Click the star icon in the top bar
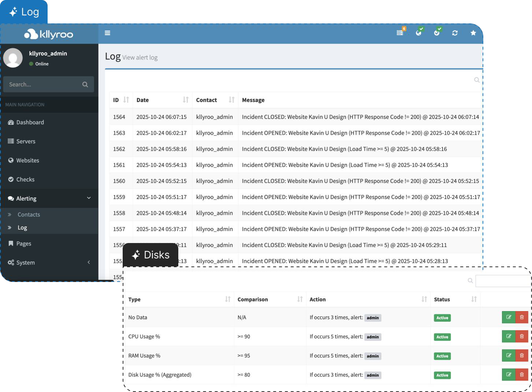This screenshot has height=392, width=532. click(x=473, y=33)
